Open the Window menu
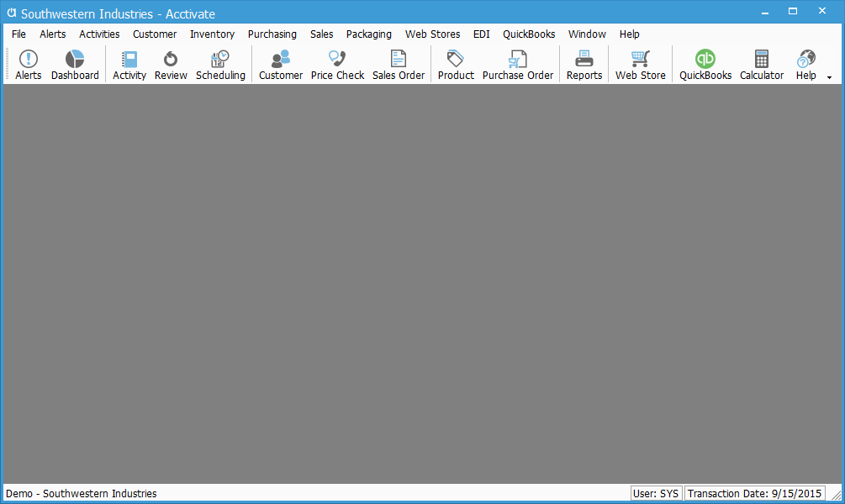 click(587, 34)
